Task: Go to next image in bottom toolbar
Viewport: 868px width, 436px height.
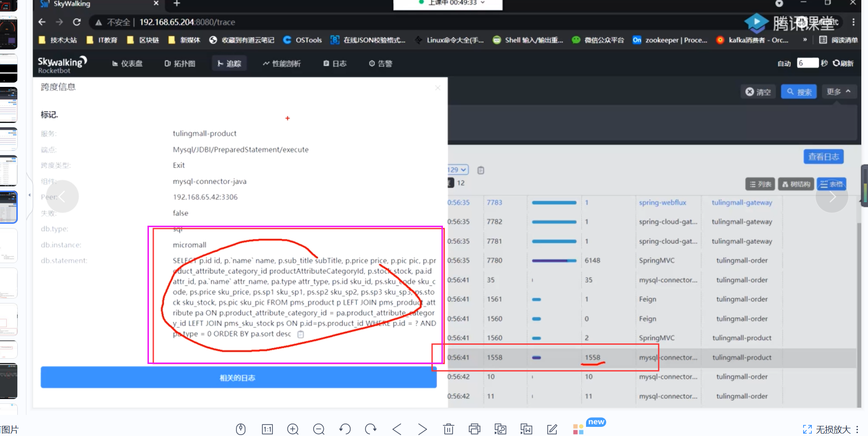Action: pyautogui.click(x=422, y=429)
